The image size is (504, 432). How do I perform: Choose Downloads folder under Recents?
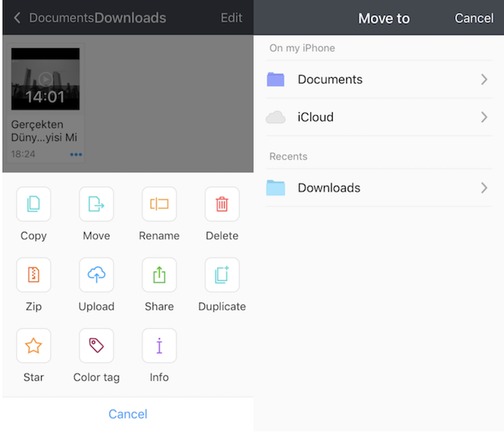click(328, 188)
